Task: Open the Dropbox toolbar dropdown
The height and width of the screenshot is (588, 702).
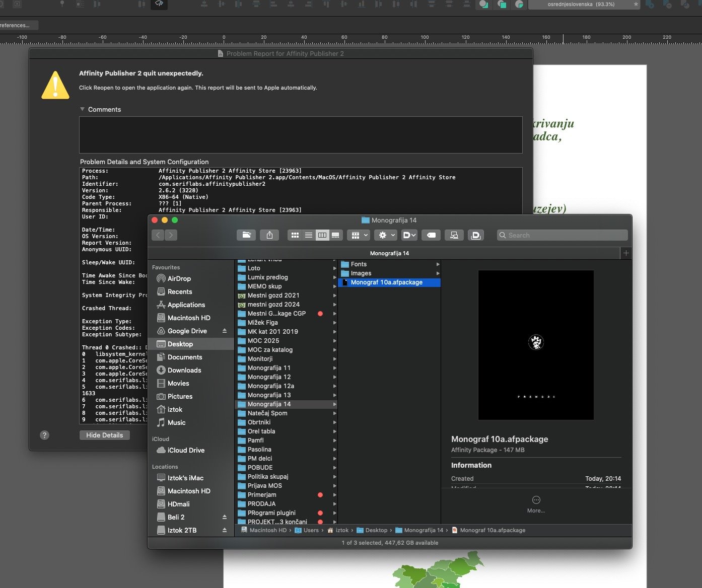Action: pos(409,235)
